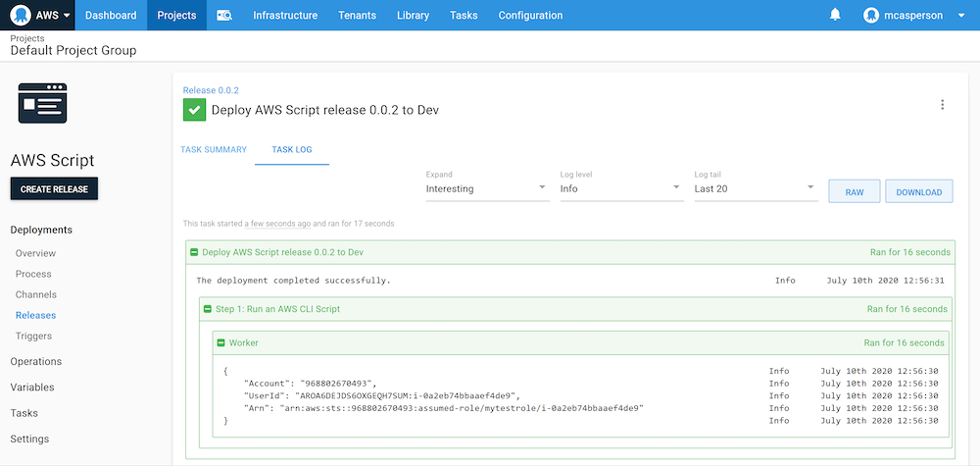Screen dimensions: 980x466
Task: Switch to the Task Summary tab
Action: 213,150
